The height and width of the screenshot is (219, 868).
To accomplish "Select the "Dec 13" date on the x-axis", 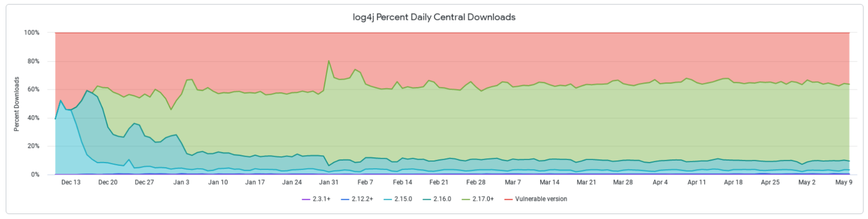I will pyautogui.click(x=71, y=183).
